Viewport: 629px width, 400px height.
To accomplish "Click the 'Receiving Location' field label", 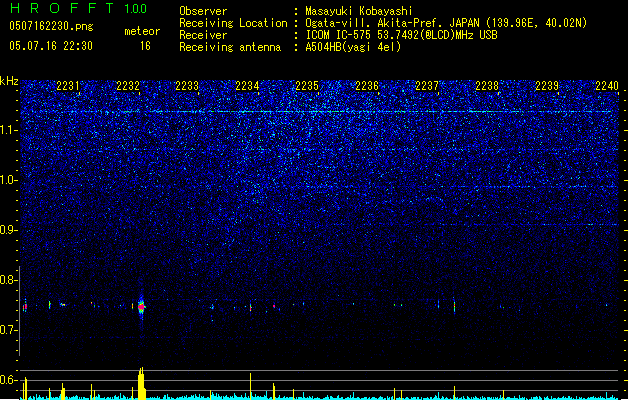I will pos(233,23).
